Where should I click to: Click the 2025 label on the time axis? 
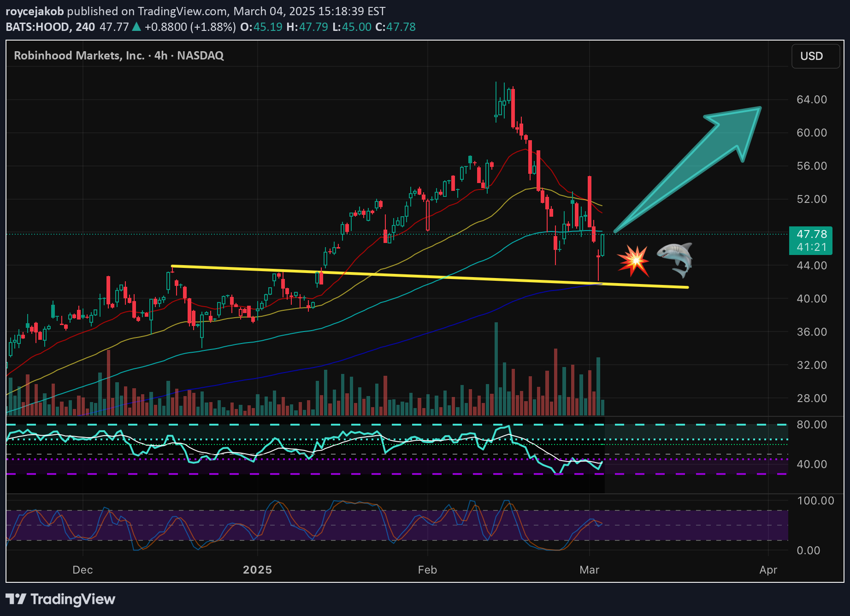coord(257,570)
